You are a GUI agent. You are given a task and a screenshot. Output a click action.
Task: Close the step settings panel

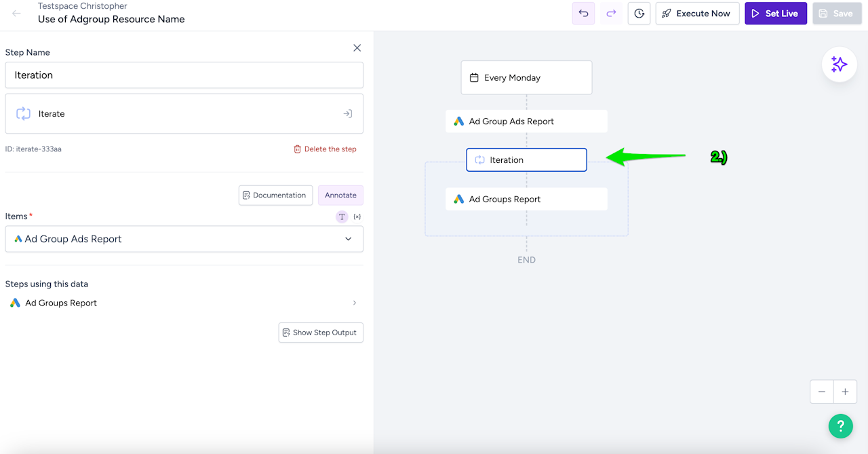coord(357,48)
